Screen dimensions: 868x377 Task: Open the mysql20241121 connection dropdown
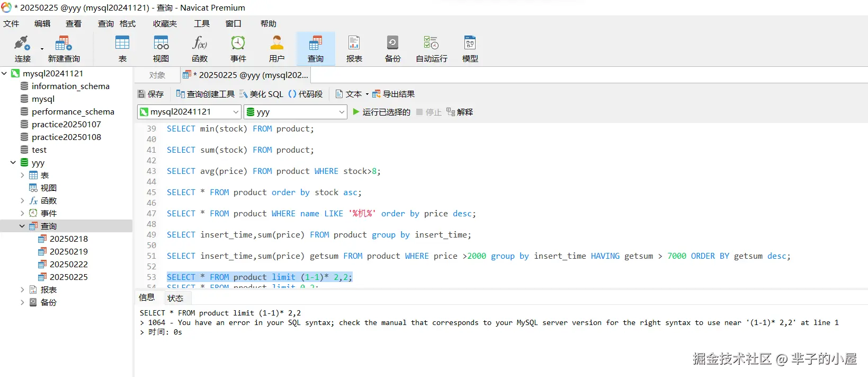189,112
